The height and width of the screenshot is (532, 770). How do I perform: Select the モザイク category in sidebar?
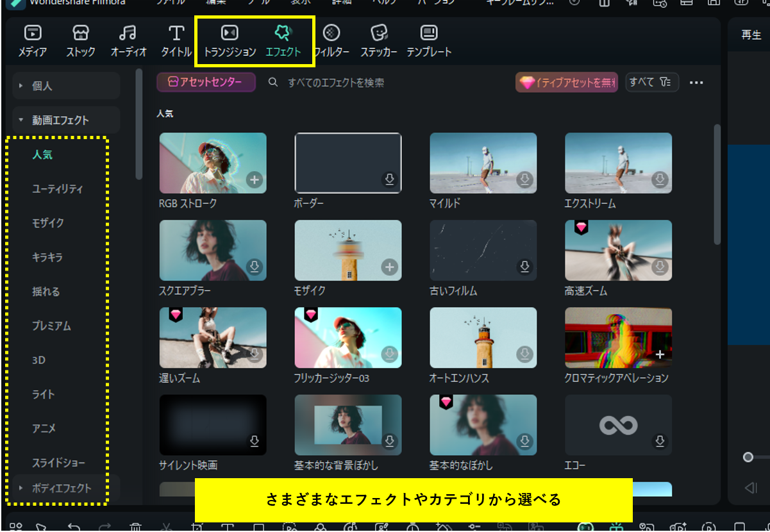48,223
